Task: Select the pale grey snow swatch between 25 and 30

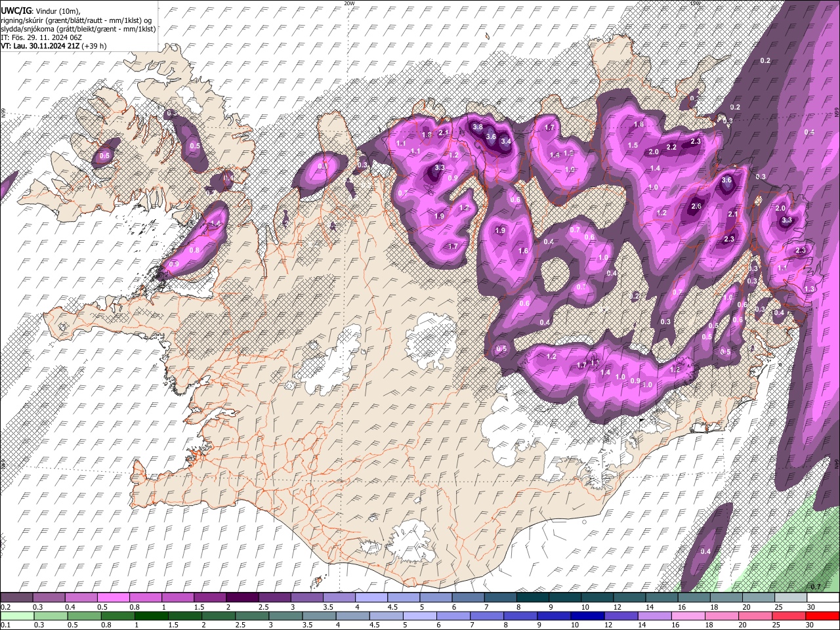Action: tap(791, 598)
